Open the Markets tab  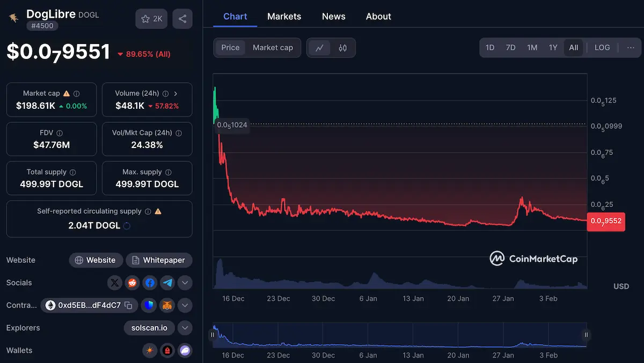(284, 17)
